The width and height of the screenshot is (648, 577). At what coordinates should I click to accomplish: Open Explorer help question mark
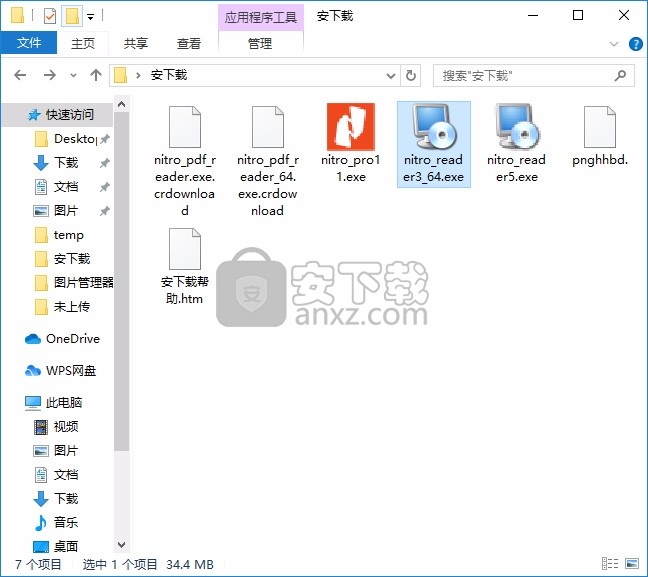(636, 44)
